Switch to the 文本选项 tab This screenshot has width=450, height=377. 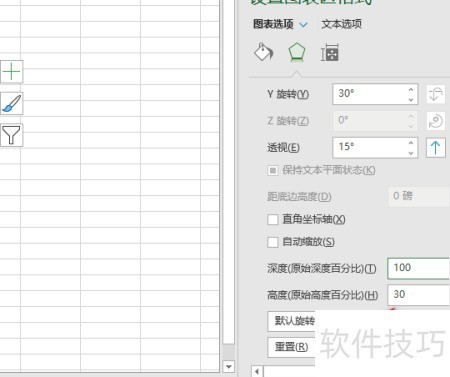(341, 24)
